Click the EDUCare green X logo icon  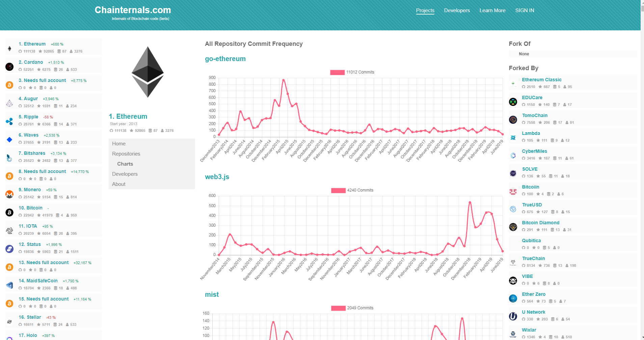coord(513,102)
